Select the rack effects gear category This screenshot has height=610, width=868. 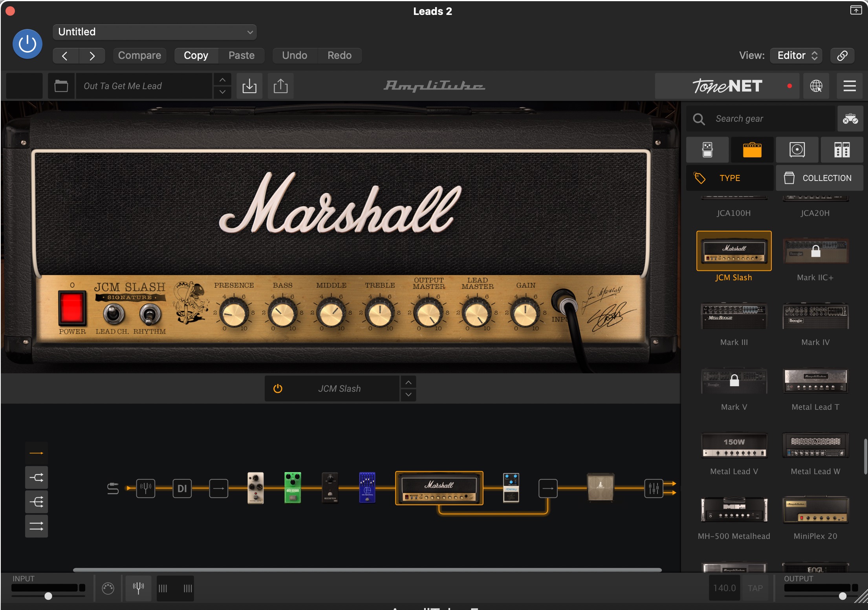click(x=842, y=150)
